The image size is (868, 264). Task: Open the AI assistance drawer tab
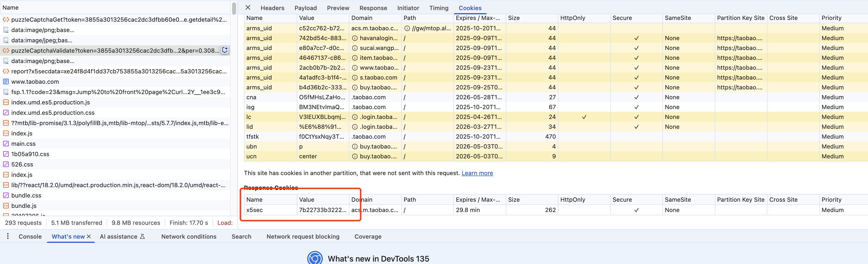119,236
